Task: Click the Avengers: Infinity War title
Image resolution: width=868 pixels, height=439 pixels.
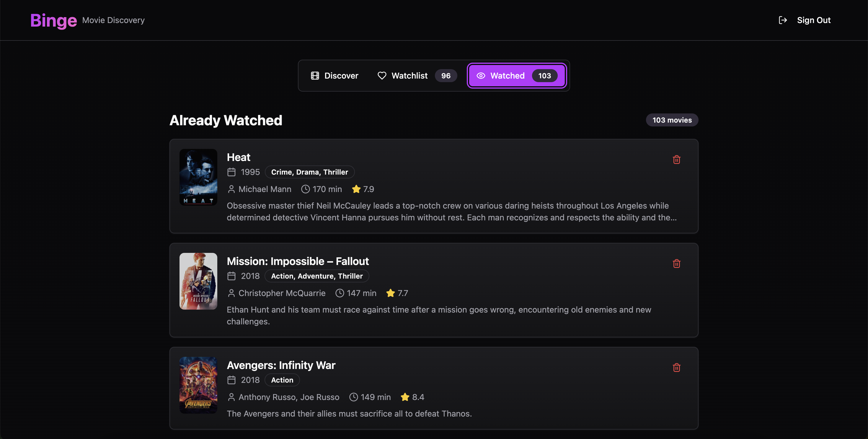Action: point(281,365)
